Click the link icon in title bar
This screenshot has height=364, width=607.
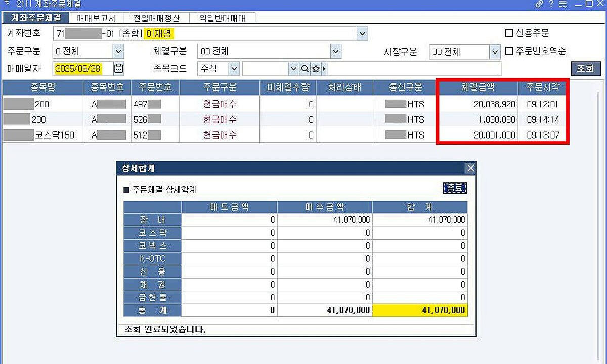click(x=539, y=4)
